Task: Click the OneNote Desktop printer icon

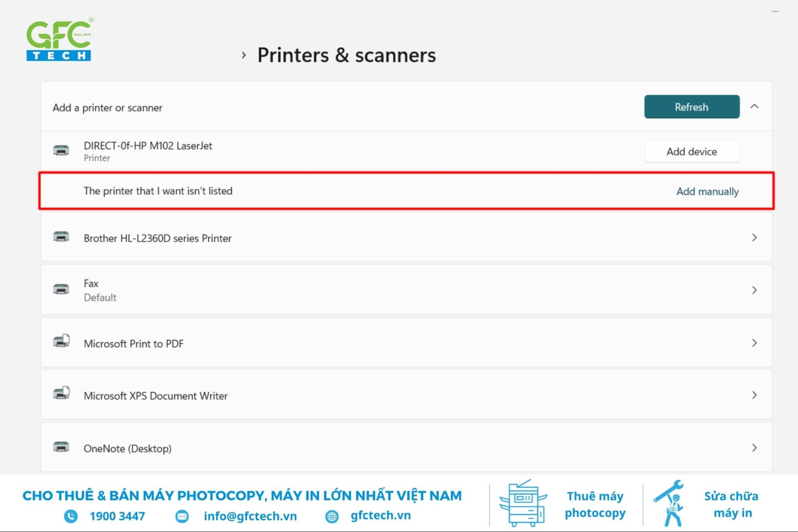Action: pyautogui.click(x=61, y=447)
